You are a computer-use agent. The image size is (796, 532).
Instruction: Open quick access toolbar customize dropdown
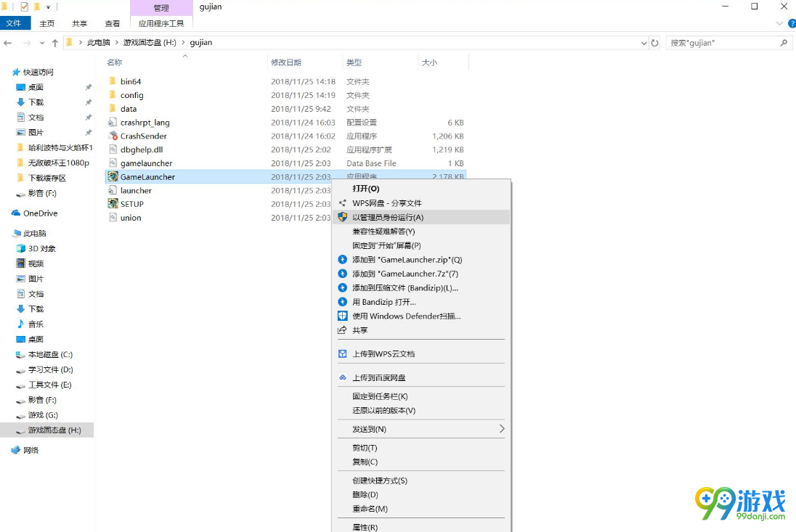48,7
